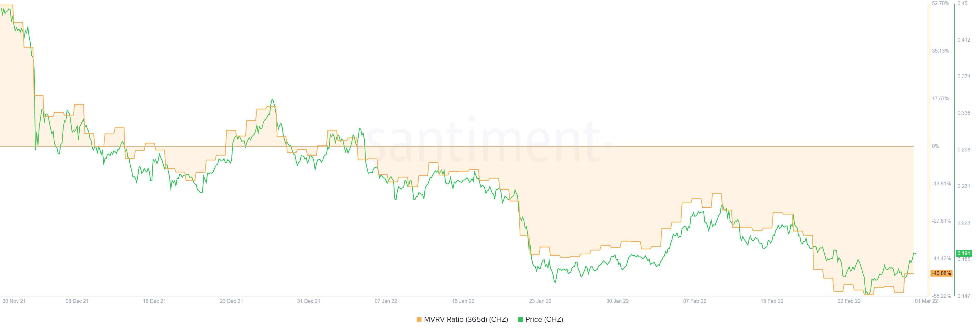Select the 22 Feb 22 date label
Image resolution: width=980 pixels, height=332 pixels.
coord(849,301)
